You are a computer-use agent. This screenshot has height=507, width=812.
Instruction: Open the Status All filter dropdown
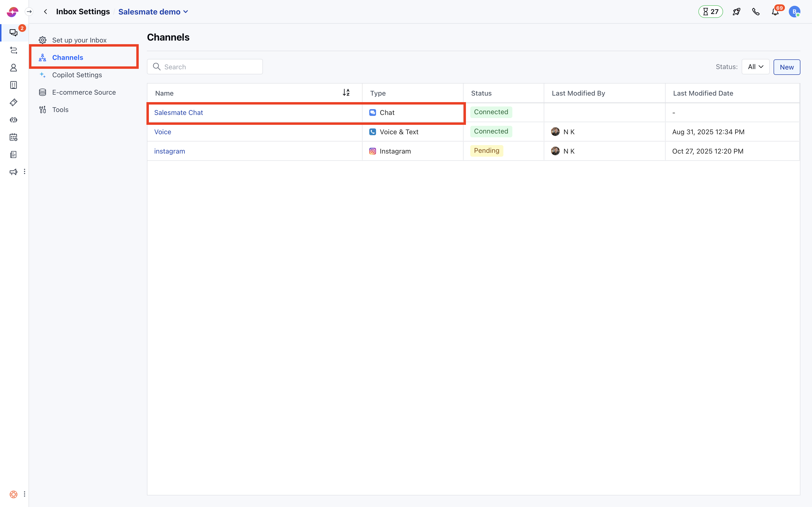[x=755, y=67]
